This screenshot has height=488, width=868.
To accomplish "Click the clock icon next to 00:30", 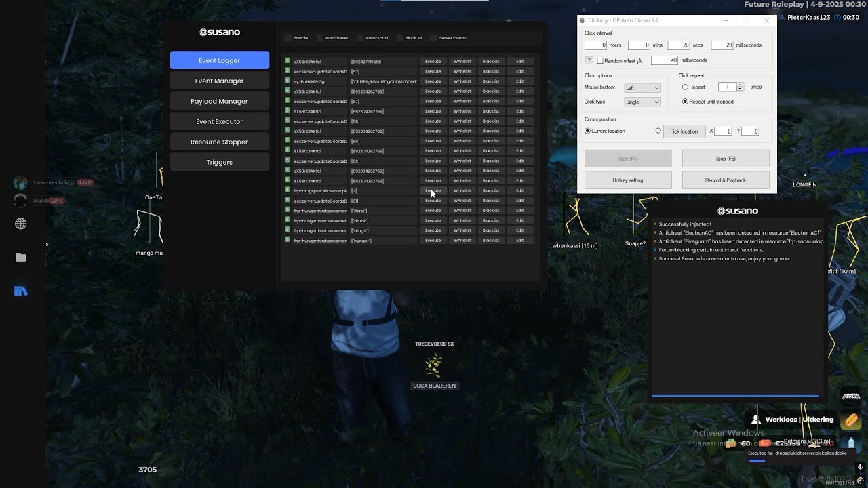I will pyautogui.click(x=837, y=18).
